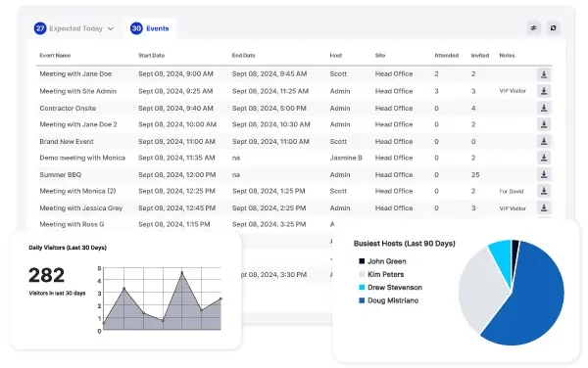Screen dimensions: 588x368
Task: Click 'Sept 08, 2024, 1:15 PM' start date
Action: 174,224
